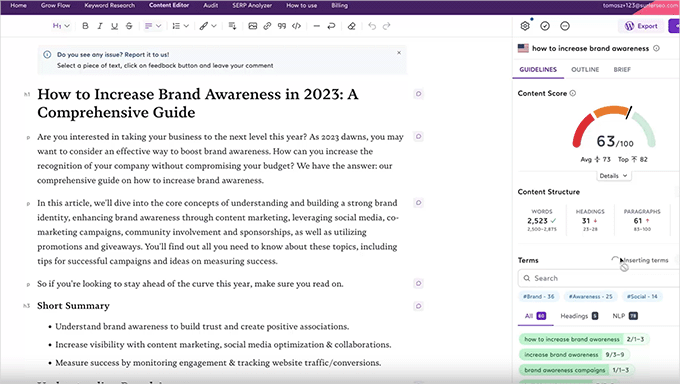Open the more options ellipsis icon
The height and width of the screenshot is (384, 680).
click(565, 26)
